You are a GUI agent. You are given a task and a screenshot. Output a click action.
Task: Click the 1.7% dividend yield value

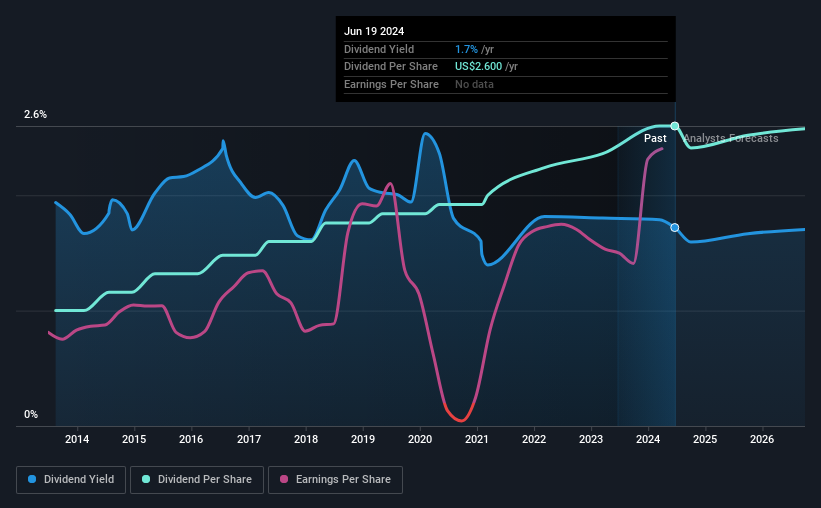466,49
